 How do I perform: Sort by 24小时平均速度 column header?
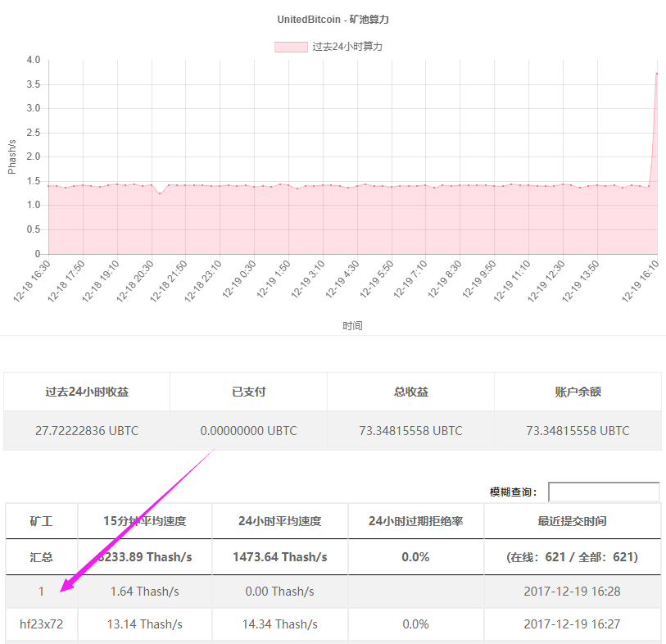[279, 521]
